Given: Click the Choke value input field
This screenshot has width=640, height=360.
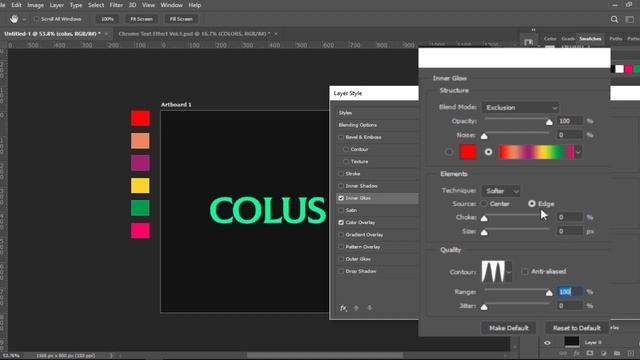Looking at the screenshot, I should pos(569,217).
